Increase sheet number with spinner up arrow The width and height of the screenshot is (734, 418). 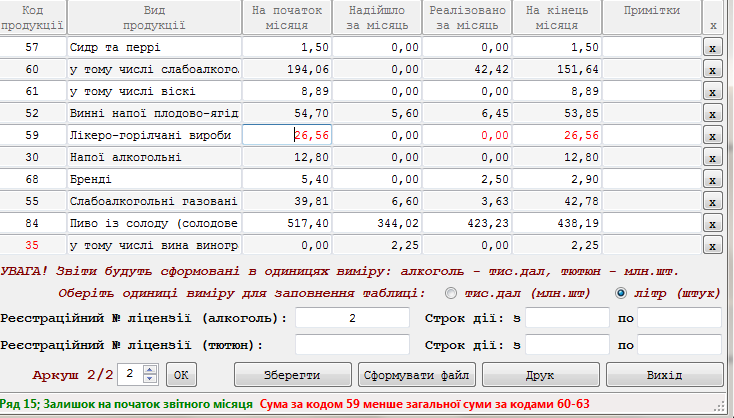click(x=150, y=370)
